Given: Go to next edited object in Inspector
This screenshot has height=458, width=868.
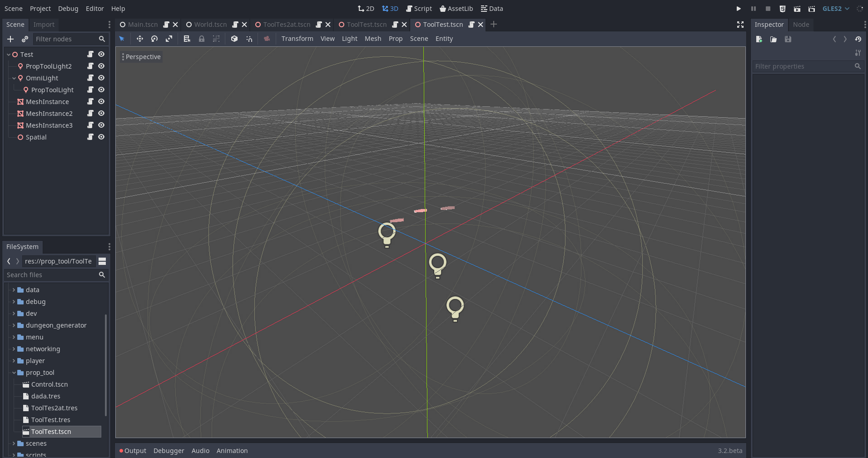Looking at the screenshot, I should [x=845, y=39].
